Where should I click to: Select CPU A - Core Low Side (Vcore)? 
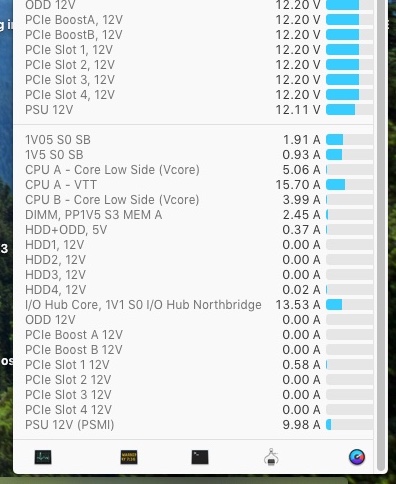coord(199,170)
